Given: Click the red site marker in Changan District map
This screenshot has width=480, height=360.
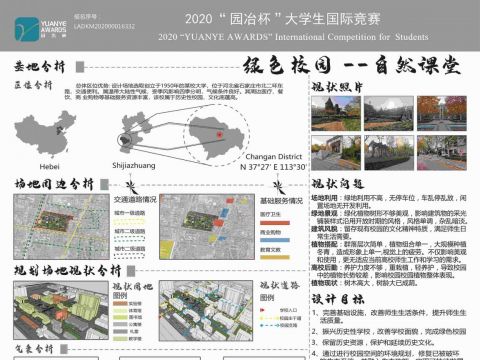Looking at the screenshot, I should click(219, 135).
